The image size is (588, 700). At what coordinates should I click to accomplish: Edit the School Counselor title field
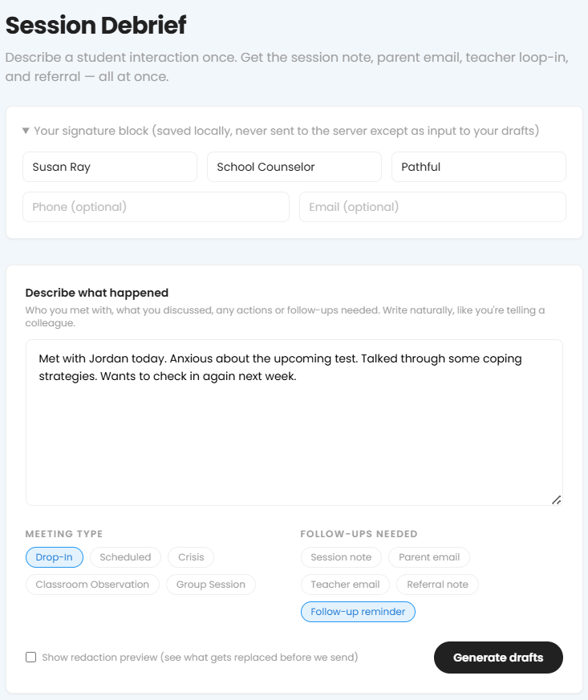point(294,167)
